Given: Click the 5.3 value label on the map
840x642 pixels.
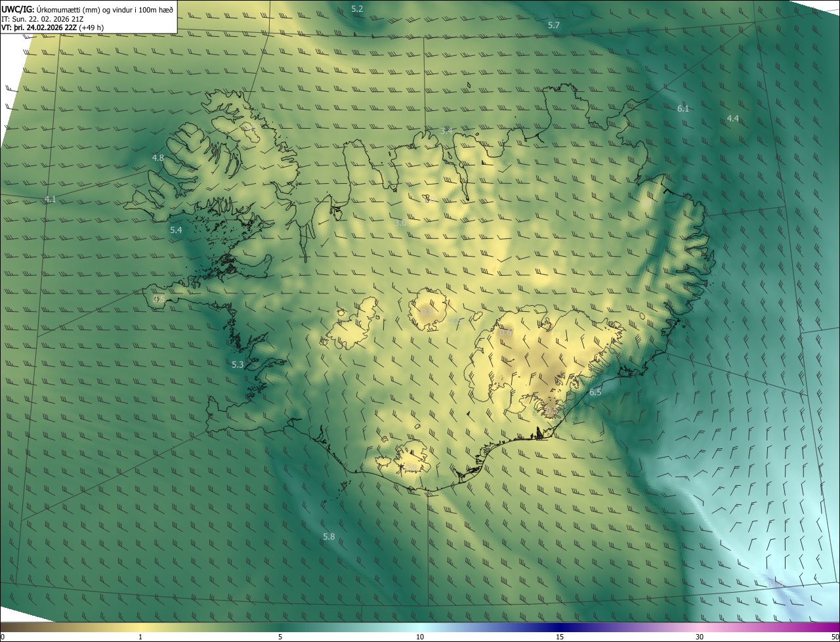Looking at the screenshot, I should (238, 364).
